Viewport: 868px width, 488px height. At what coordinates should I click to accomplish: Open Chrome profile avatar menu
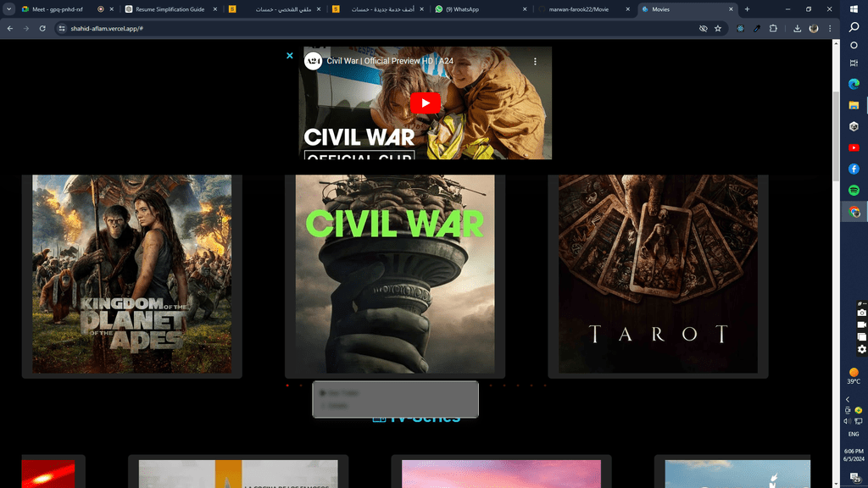[x=814, y=28]
